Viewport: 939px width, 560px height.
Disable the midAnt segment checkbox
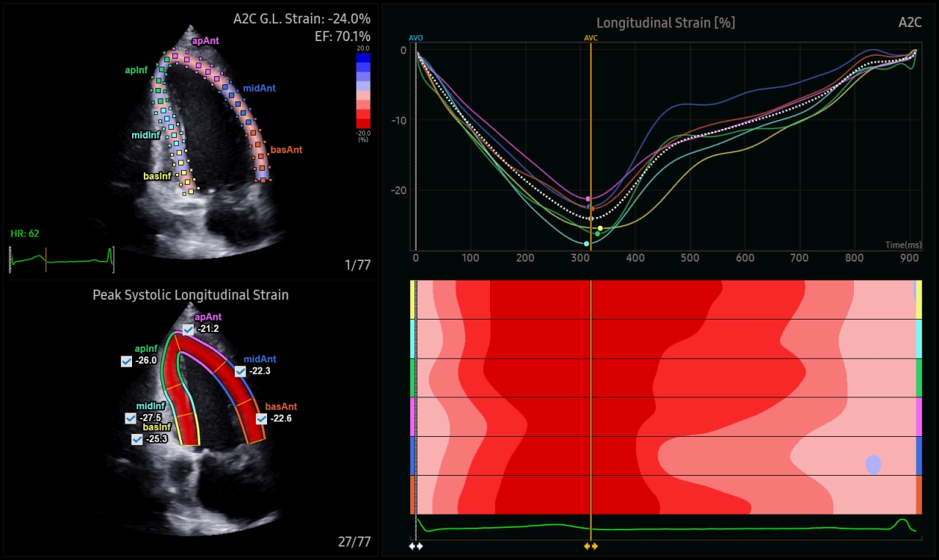click(241, 372)
